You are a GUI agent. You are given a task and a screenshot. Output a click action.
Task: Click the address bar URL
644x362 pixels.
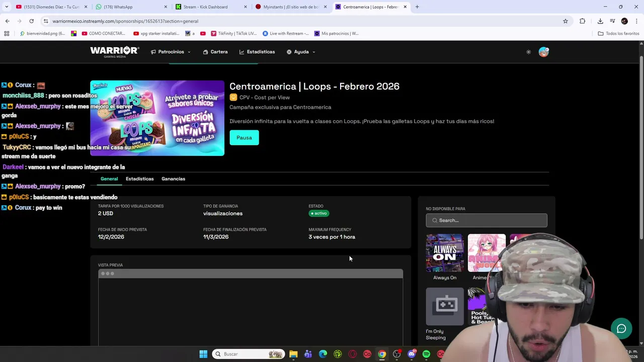pyautogui.click(x=125, y=21)
